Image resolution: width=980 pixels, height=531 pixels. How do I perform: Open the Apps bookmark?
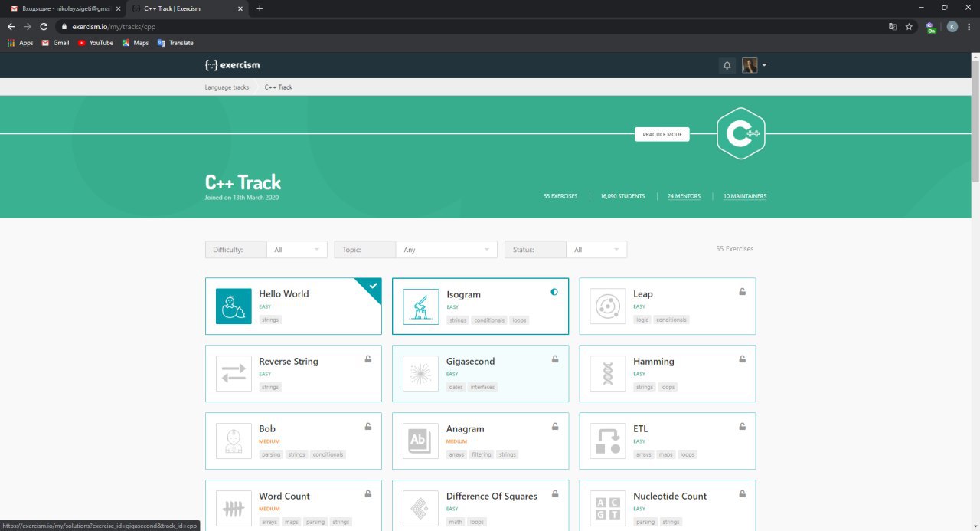(x=21, y=43)
